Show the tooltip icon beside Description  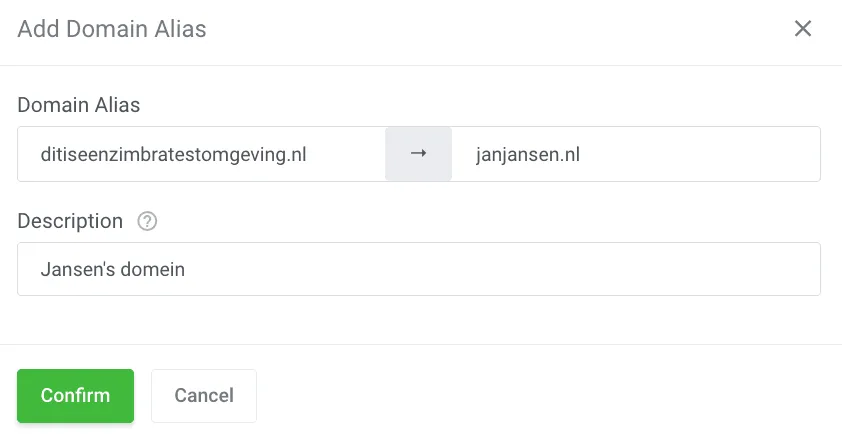147,222
